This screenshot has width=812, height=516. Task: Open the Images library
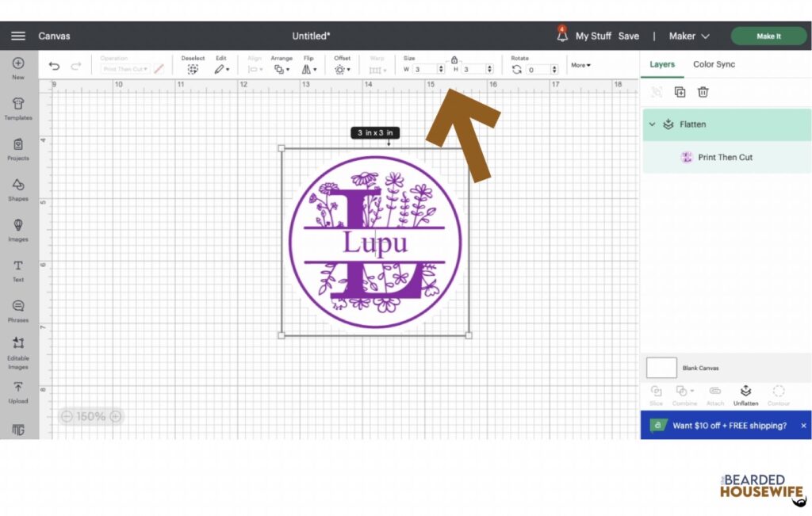pyautogui.click(x=17, y=229)
